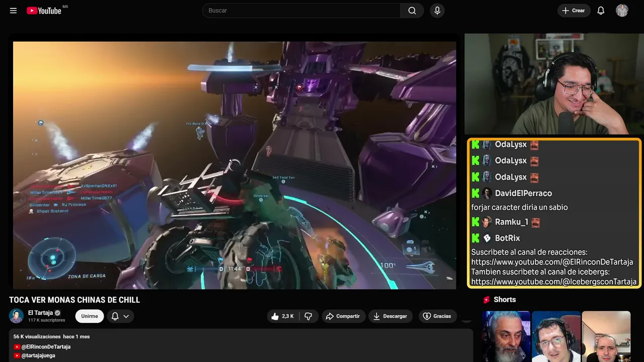The image size is (644, 362).
Task: Open the El Tartaja channel name link
Action: point(41,313)
